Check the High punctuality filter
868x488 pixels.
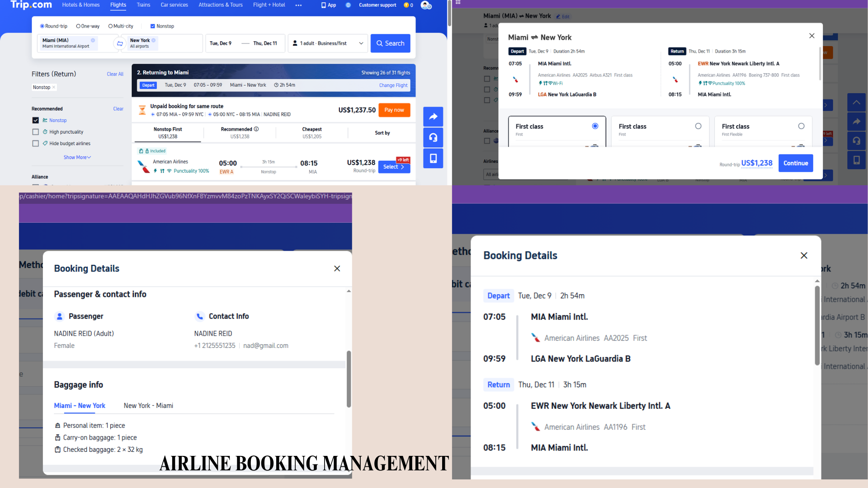(x=36, y=132)
